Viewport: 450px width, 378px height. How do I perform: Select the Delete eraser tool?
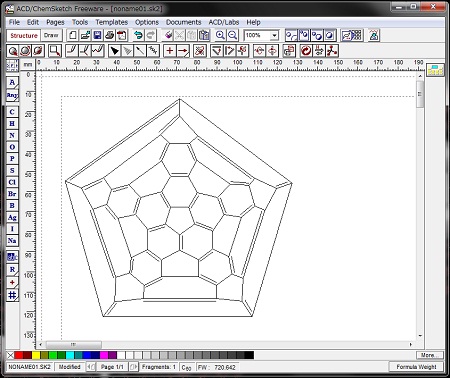point(168,35)
